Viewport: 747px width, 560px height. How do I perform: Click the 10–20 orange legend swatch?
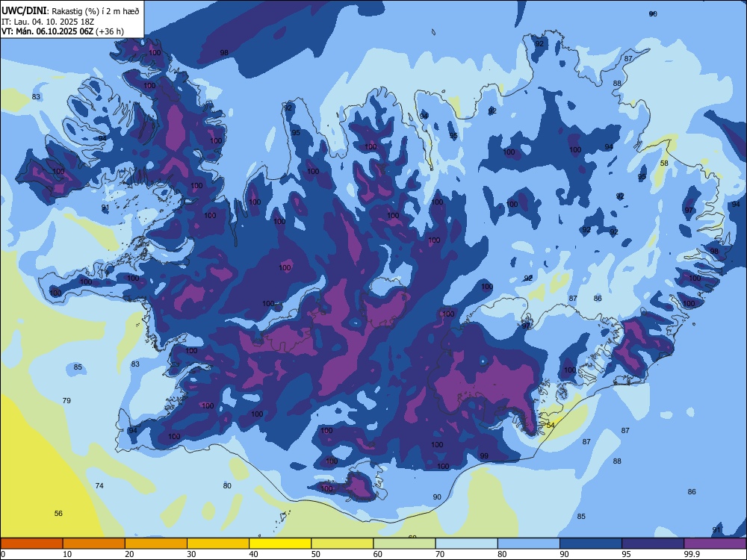point(94,544)
